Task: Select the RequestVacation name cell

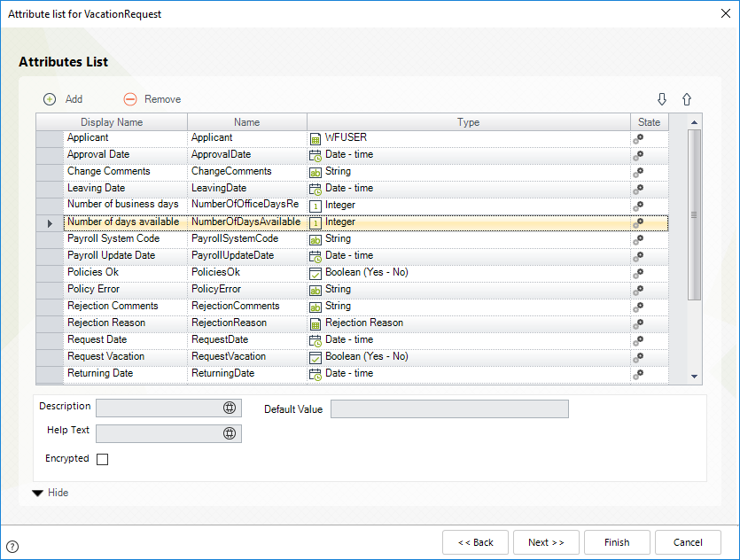Action: pyautogui.click(x=247, y=357)
